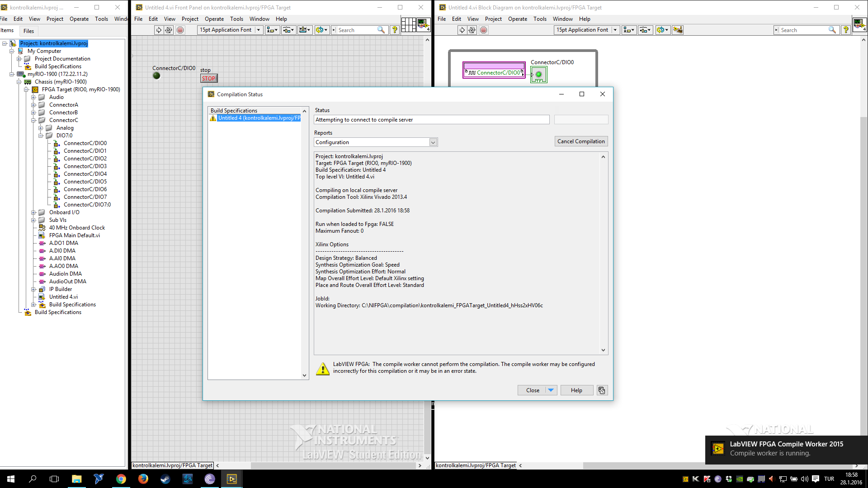This screenshot has width=868, height=488.
Task: Open Project menu in Project Explorer window
Action: pos(55,19)
